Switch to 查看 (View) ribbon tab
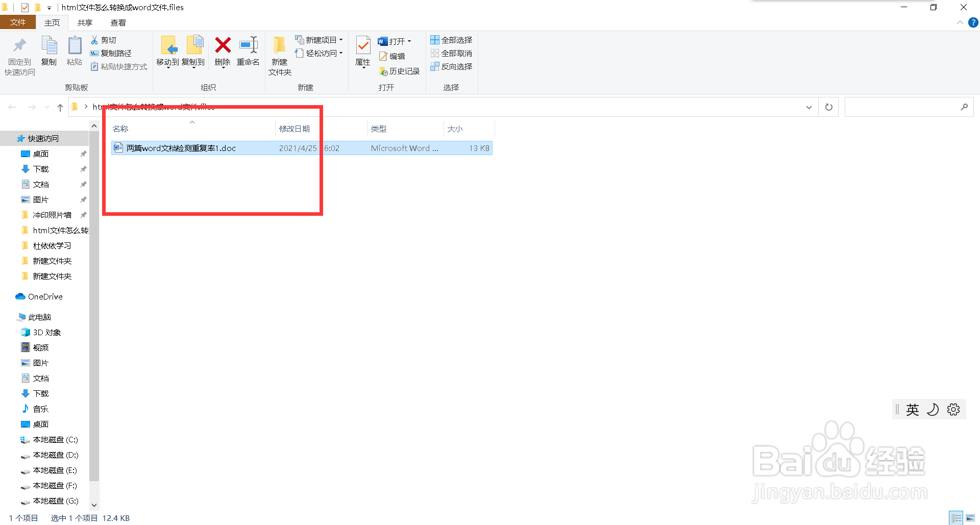This screenshot has width=980, height=525. [x=118, y=22]
